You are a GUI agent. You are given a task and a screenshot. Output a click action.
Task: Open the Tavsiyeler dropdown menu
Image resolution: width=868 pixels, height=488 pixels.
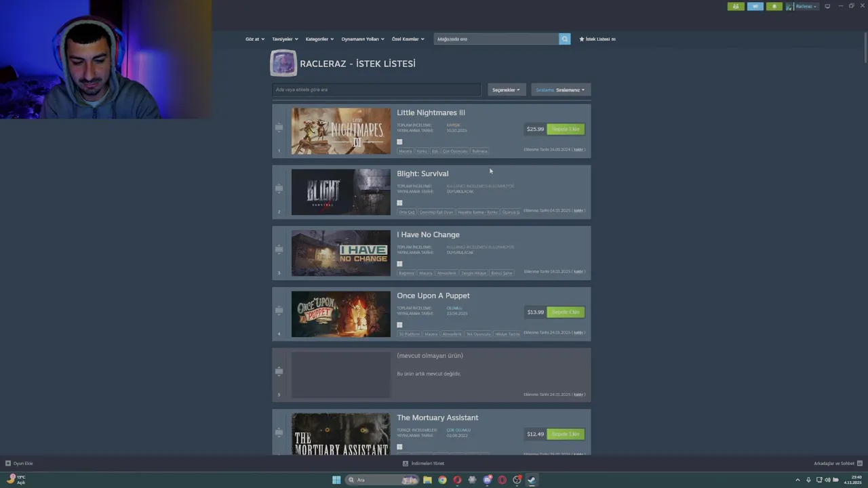285,39
